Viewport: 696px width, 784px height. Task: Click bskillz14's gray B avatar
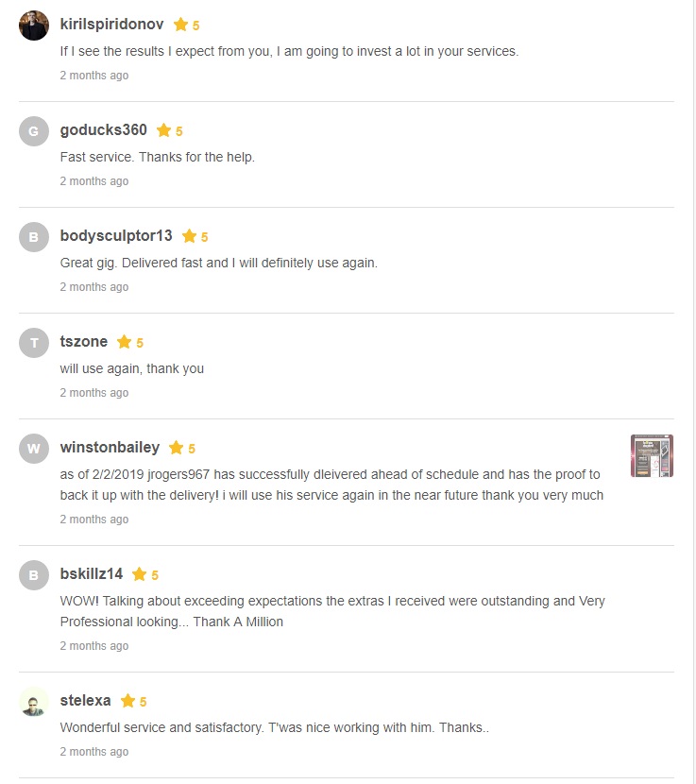click(x=34, y=575)
